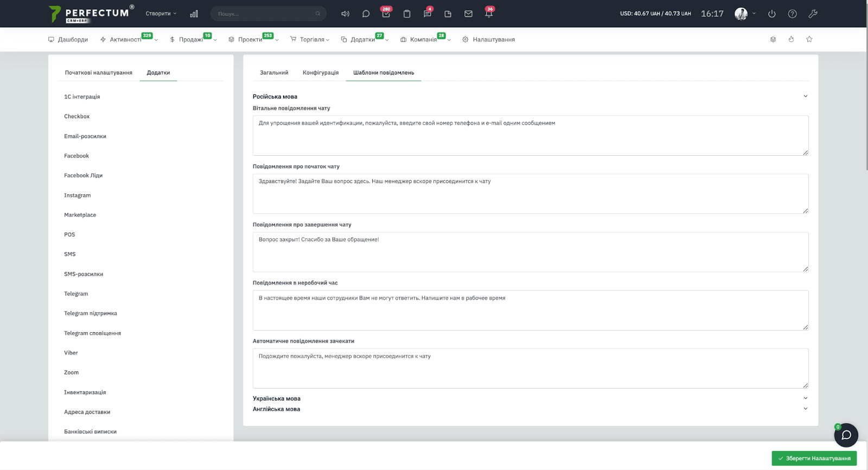Image resolution: width=868 pixels, height=470 pixels.
Task: Click the wrench setup icon
Action: [813, 14]
